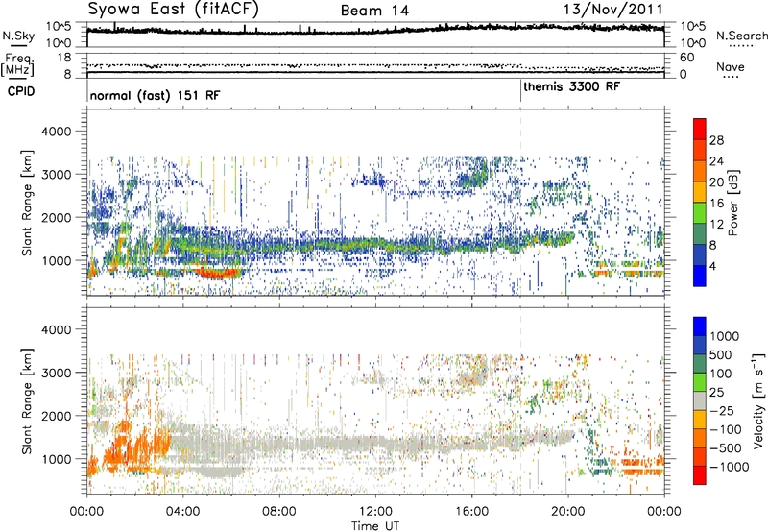Select the "-25" Velocity color bar label

click(x=720, y=410)
